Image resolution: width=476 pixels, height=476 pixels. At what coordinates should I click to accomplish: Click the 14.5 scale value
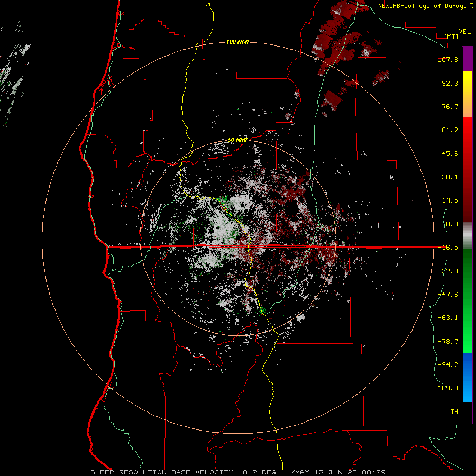tap(450, 200)
